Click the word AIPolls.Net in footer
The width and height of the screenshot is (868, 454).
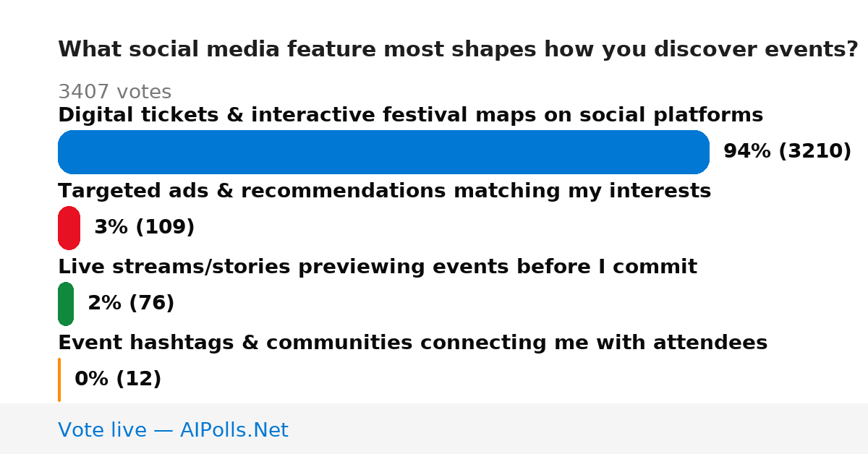pos(234,430)
